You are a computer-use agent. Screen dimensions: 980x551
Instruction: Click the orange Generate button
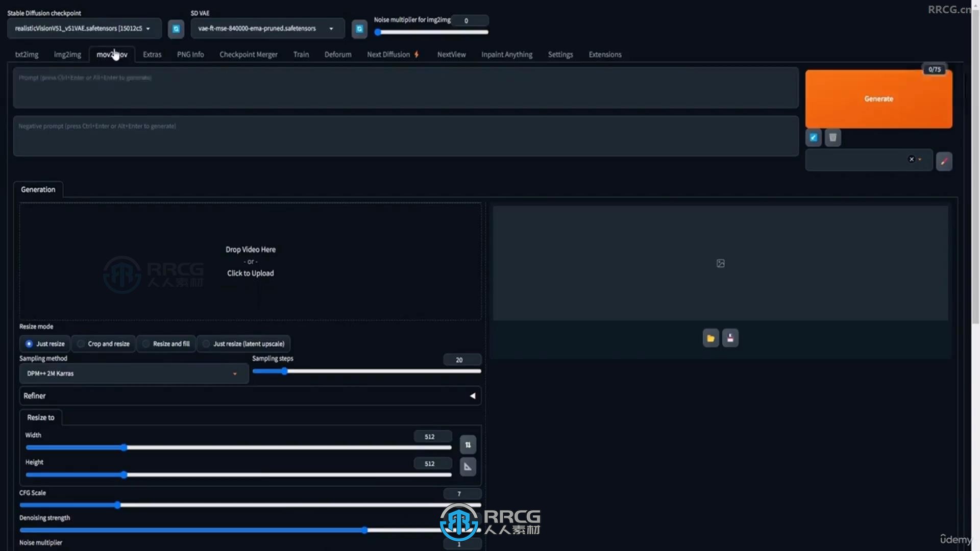[x=878, y=99]
